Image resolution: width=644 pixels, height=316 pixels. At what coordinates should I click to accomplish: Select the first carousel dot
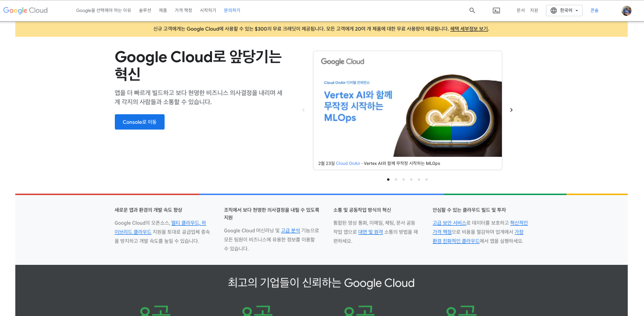(x=388, y=180)
